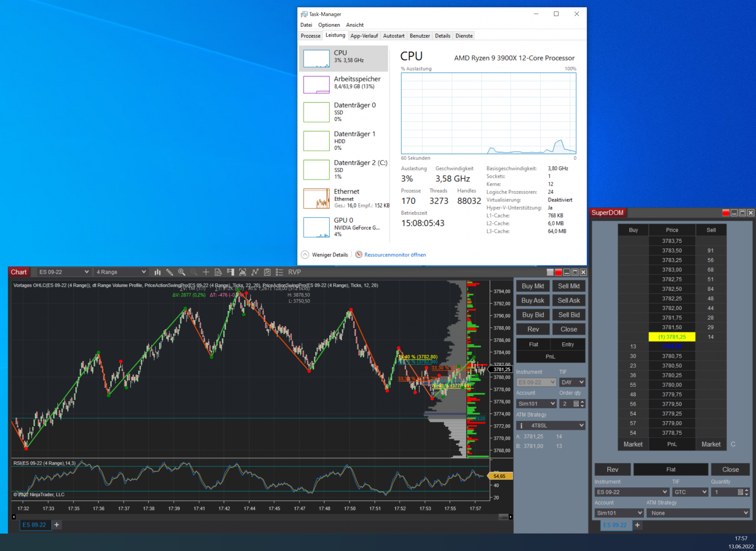Toggle the crosshair cursor on the chart
The height and width of the screenshot is (551, 756).
(x=206, y=272)
